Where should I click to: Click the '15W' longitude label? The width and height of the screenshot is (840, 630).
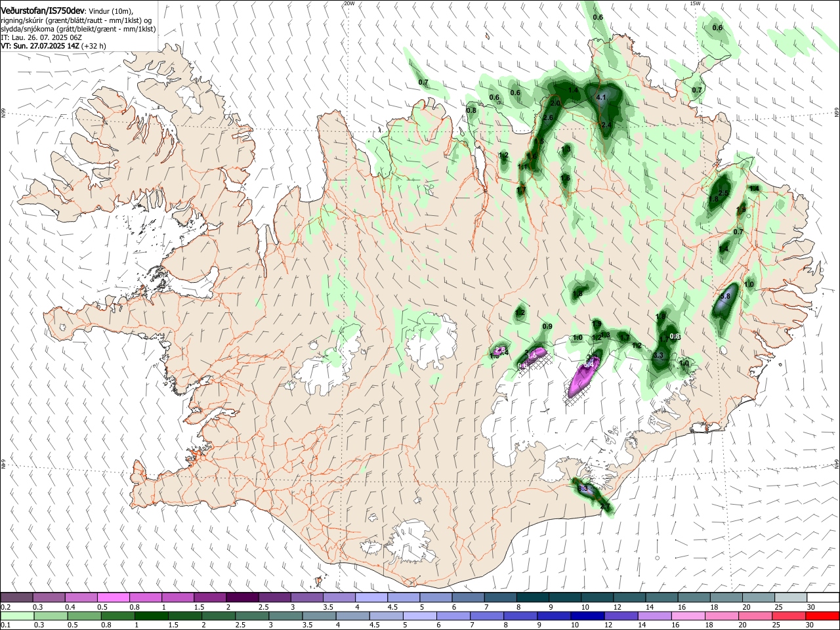pos(696,3)
